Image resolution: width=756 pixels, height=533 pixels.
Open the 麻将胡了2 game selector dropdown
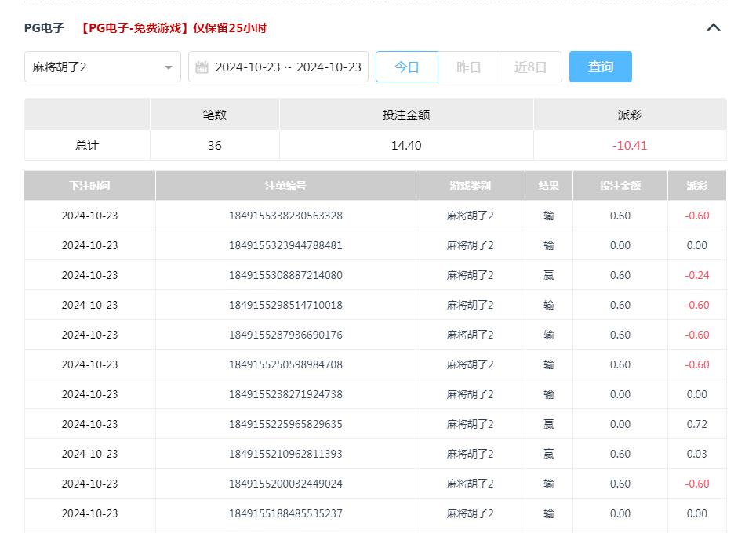pos(94,67)
